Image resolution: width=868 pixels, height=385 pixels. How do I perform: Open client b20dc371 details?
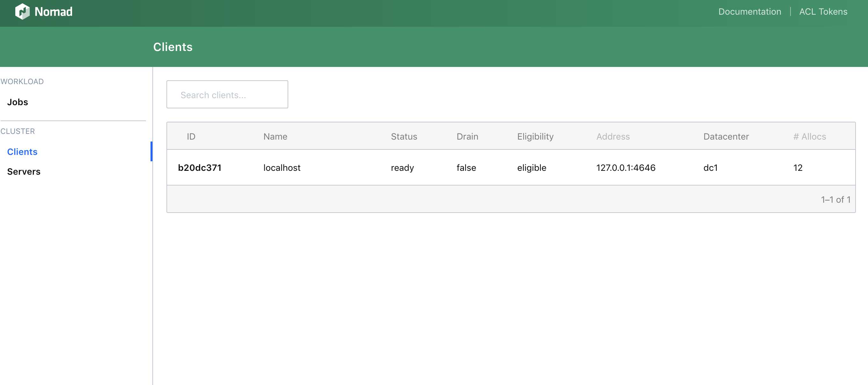pos(200,167)
